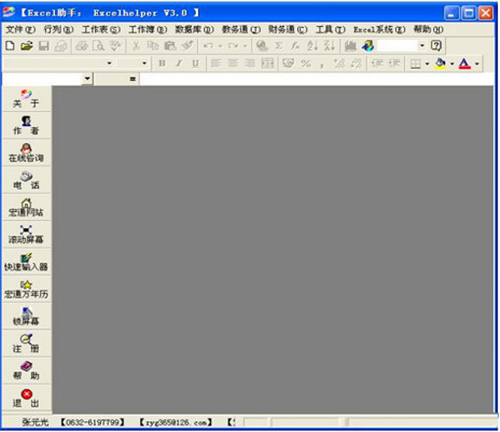Click the 关于 sidebar button
The height and width of the screenshot is (432, 500).
pos(26,99)
